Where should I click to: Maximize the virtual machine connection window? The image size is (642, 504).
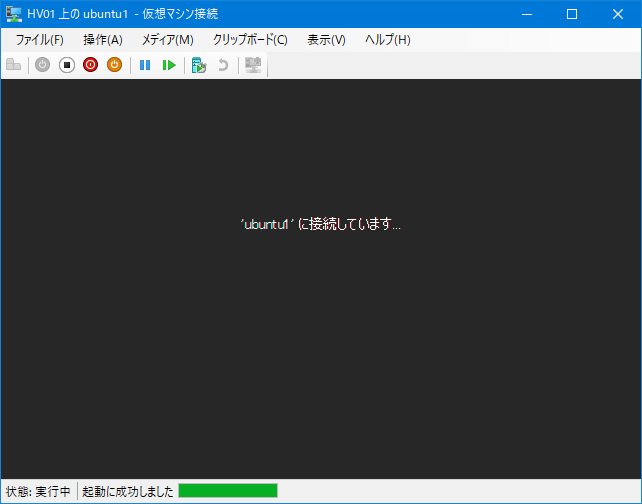point(572,14)
